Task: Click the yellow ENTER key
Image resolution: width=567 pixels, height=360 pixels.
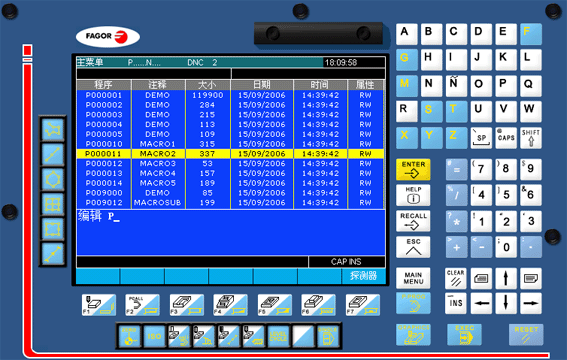Action: [x=413, y=169]
